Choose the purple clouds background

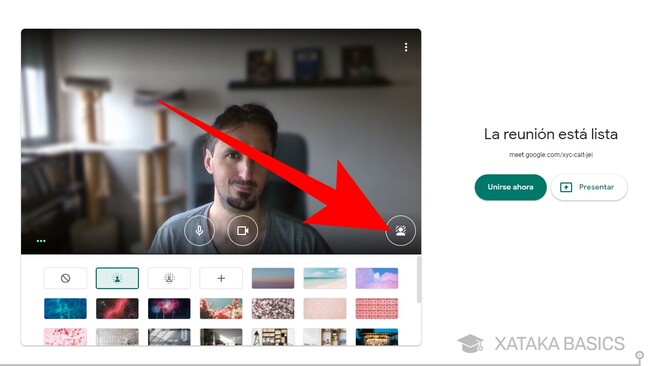point(377,278)
